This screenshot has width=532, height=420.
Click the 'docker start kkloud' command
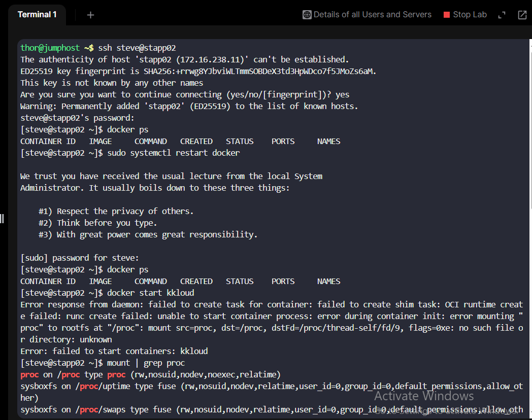click(151, 293)
